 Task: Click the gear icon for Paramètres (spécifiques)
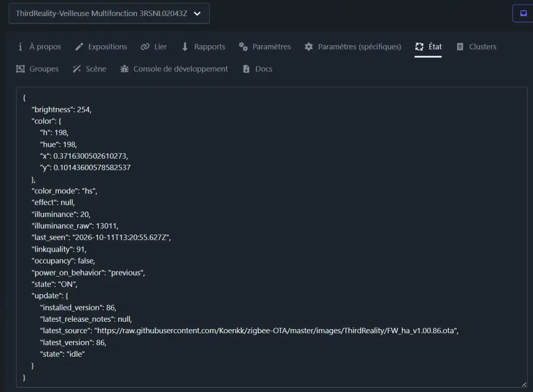coord(309,47)
